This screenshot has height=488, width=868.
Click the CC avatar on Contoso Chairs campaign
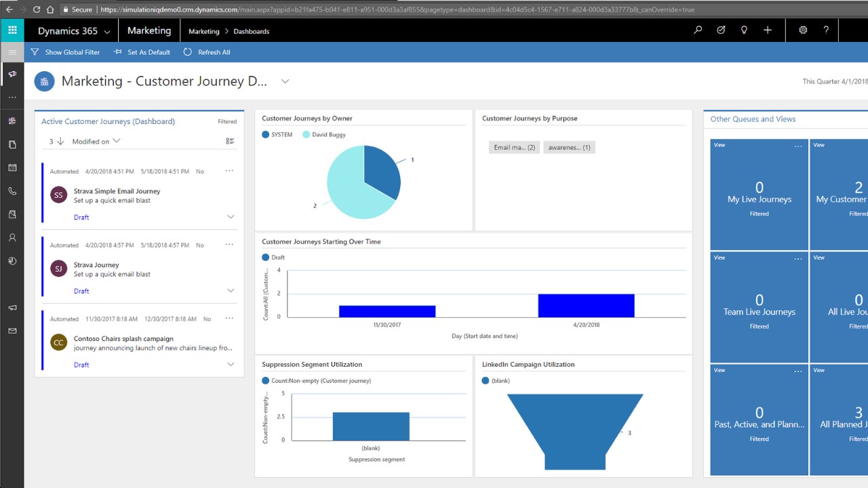click(x=58, y=343)
